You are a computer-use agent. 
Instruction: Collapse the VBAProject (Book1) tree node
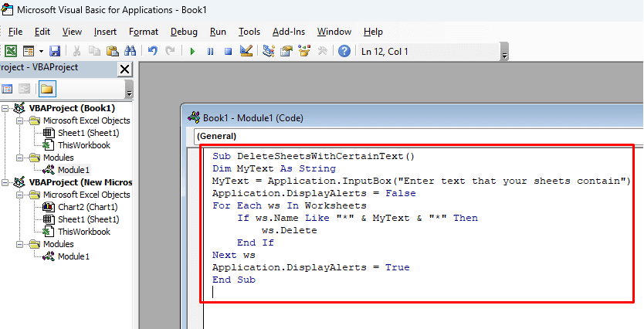pos(5,108)
